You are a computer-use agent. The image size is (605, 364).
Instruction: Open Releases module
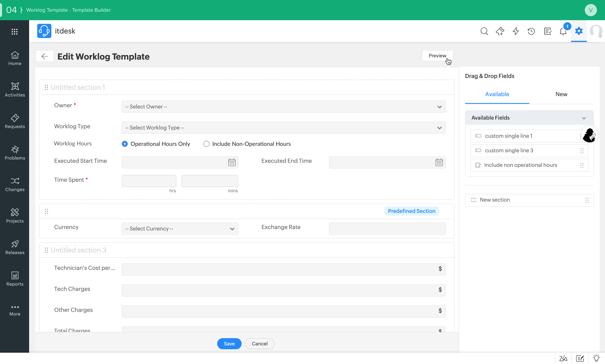click(x=15, y=247)
